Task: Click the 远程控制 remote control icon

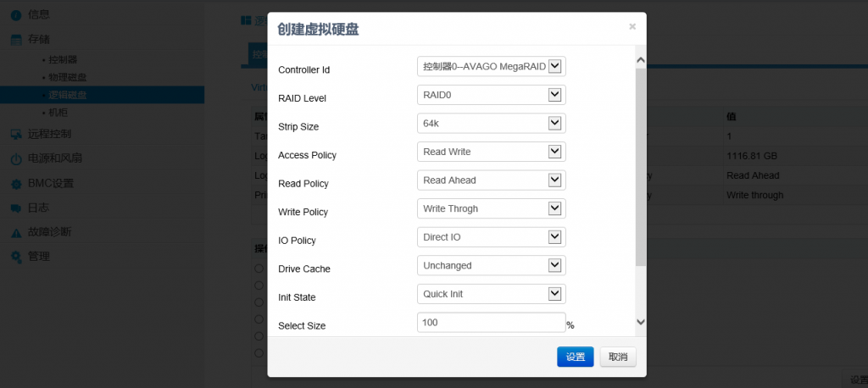Action: pyautogui.click(x=15, y=134)
